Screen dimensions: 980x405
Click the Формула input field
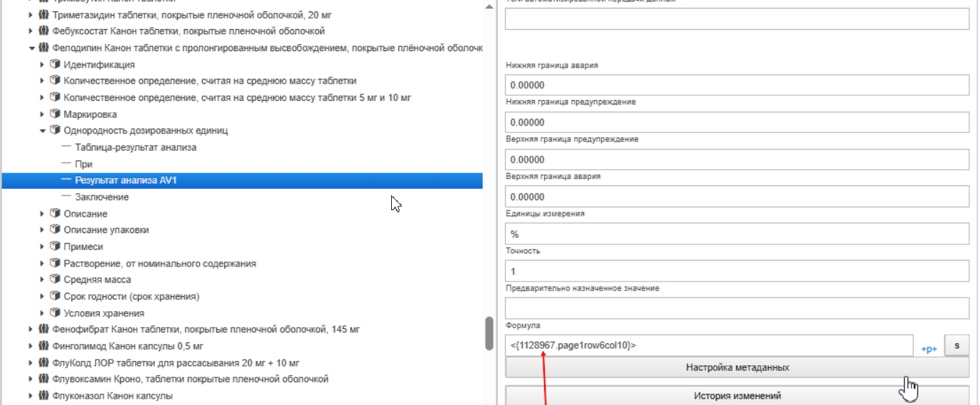709,345
